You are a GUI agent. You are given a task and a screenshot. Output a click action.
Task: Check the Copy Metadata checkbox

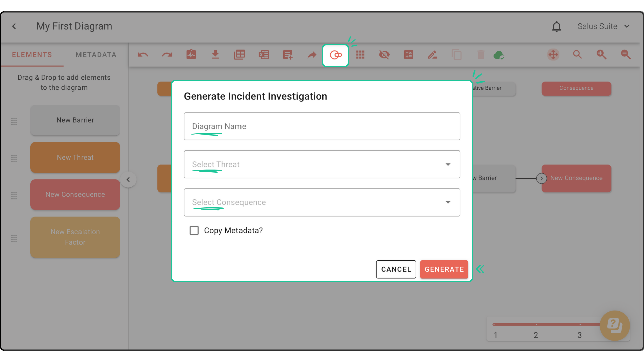[x=194, y=230]
